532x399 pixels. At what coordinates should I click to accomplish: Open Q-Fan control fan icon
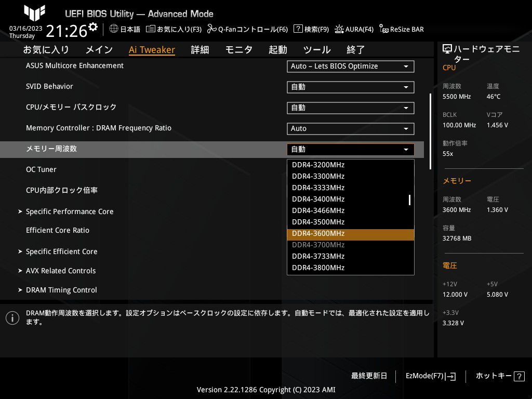pos(212,29)
